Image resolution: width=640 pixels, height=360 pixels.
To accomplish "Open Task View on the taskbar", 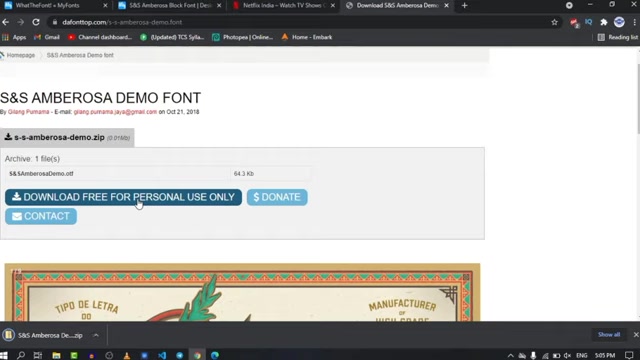I will pos(38,356).
